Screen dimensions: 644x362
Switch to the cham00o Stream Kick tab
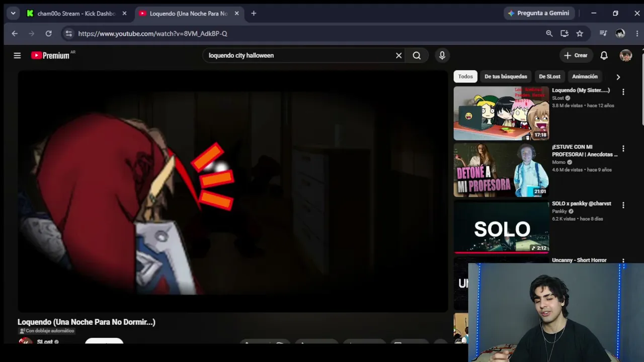[76, 14]
